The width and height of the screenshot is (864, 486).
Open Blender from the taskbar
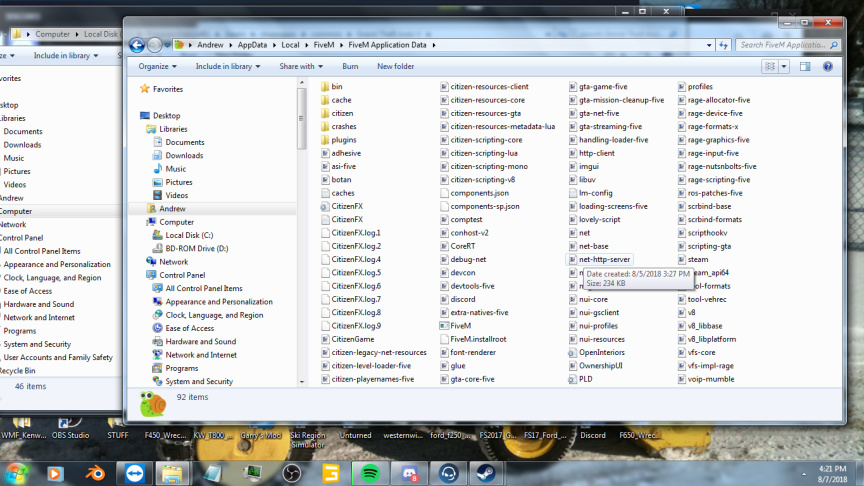pyautogui.click(x=93, y=472)
